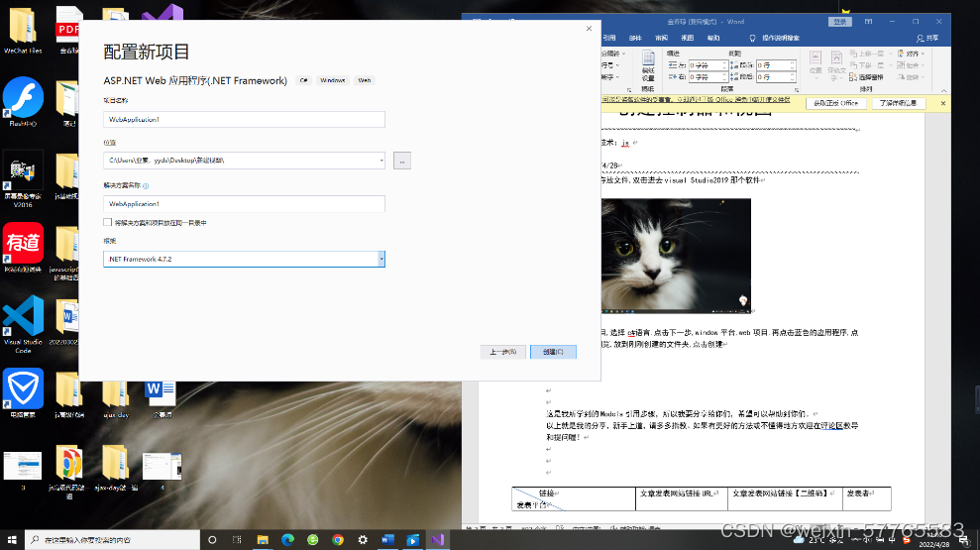The width and height of the screenshot is (980, 550).
Task: Open the Review tab in Word
Action: point(661,38)
